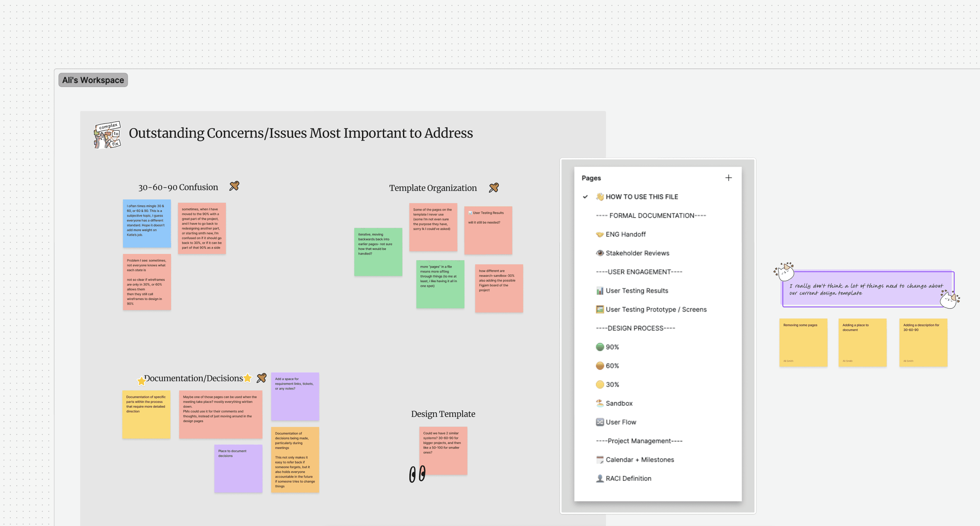Select the blue sticky note about Katie's job
This screenshot has height=526, width=980.
point(147,223)
